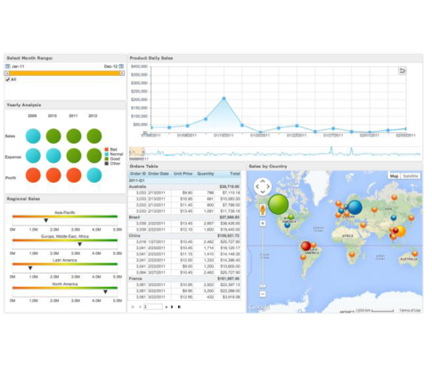Select the Expense 2010 cyan bubble
The width and height of the screenshot is (432, 369).
point(53,156)
